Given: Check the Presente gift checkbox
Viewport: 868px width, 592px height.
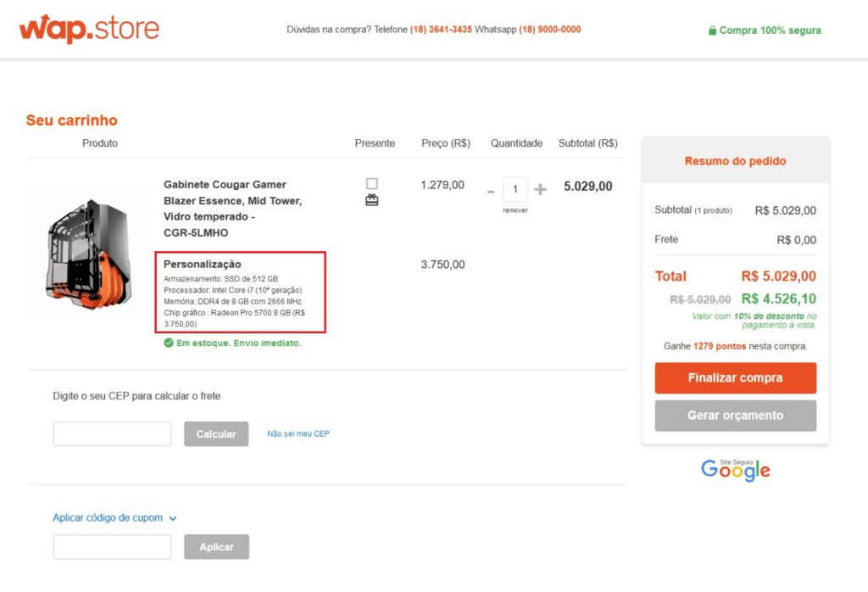Looking at the screenshot, I should coord(372,183).
